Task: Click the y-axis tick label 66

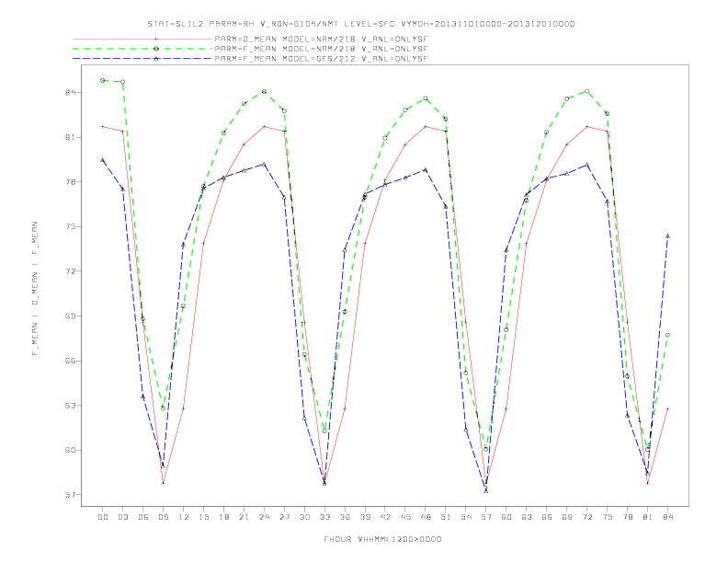Action: (x=71, y=361)
